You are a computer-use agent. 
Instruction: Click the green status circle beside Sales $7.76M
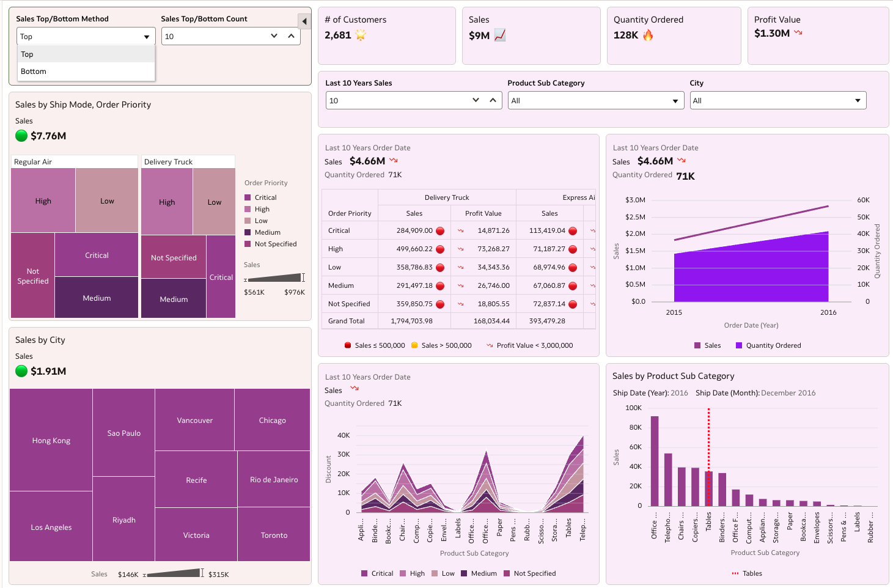(x=21, y=136)
